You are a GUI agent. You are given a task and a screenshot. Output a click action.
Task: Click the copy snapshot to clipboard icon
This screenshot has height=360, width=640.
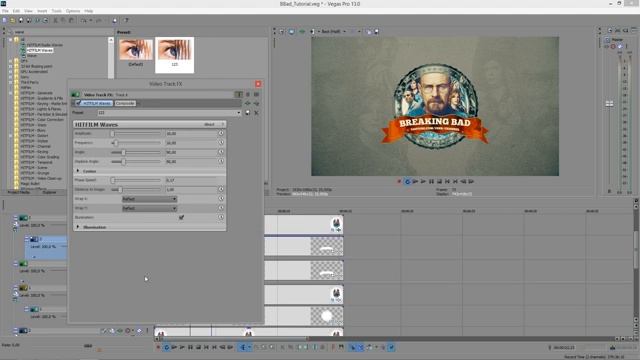tap(369, 31)
